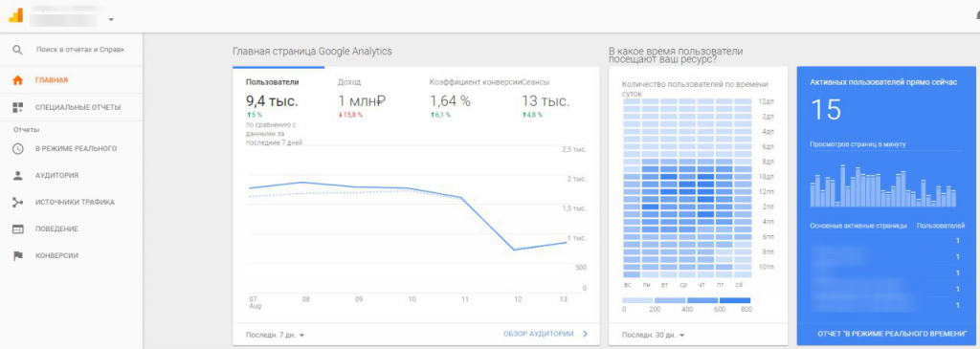The height and width of the screenshot is (349, 980).
Task: Open the account selector dropdown arrow
Action: pos(111,19)
